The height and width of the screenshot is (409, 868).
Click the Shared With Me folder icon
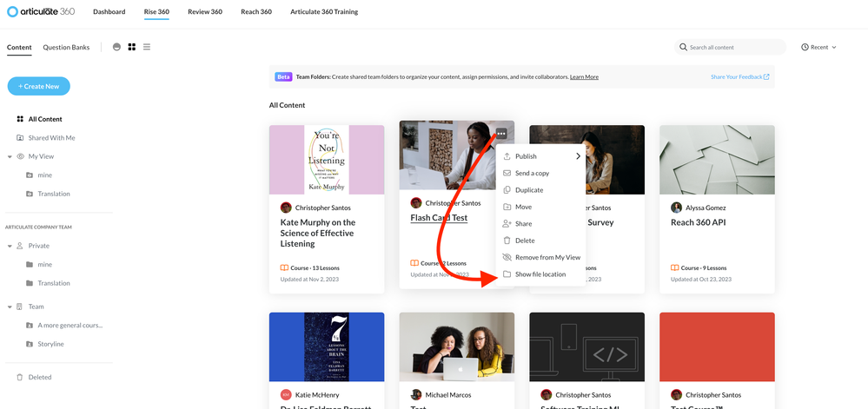[x=20, y=138]
